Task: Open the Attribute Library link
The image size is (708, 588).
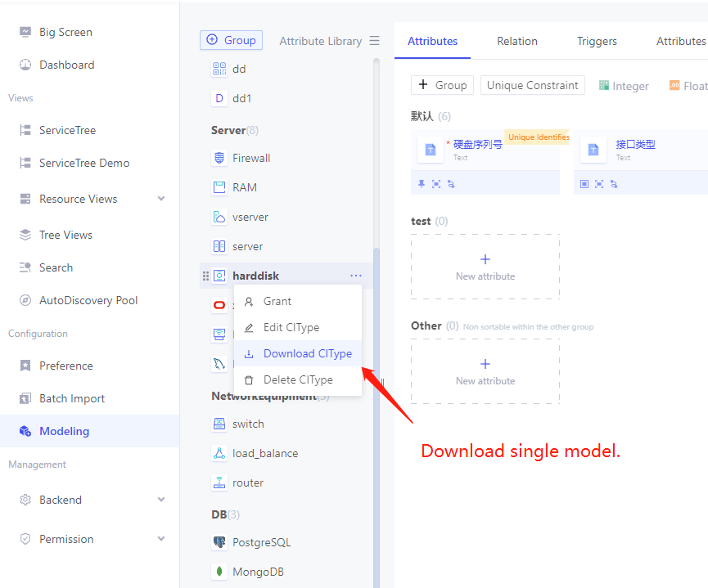Action: pyautogui.click(x=321, y=41)
